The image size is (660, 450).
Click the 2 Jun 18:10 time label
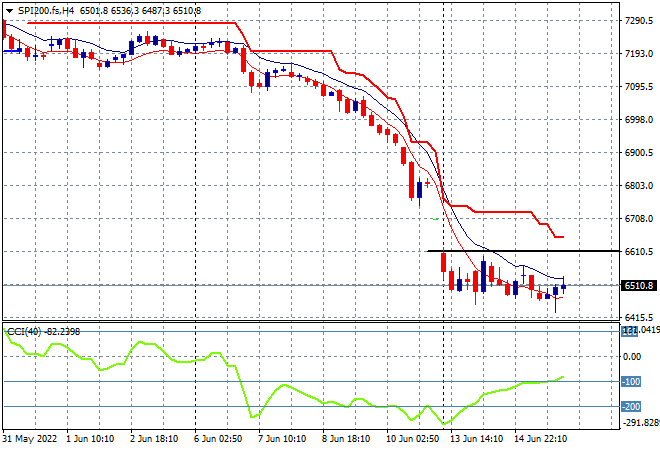[154, 439]
